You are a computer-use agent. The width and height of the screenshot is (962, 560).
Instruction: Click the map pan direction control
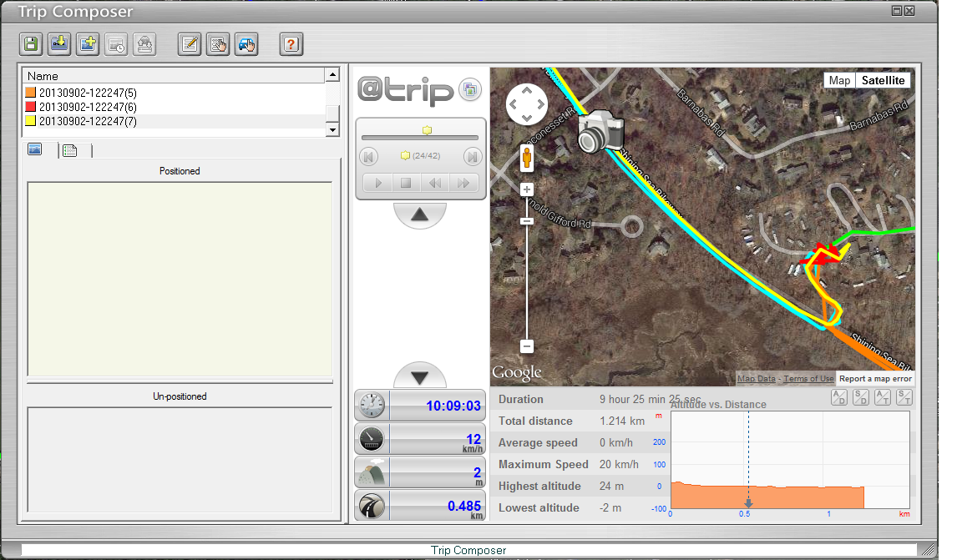tap(526, 105)
